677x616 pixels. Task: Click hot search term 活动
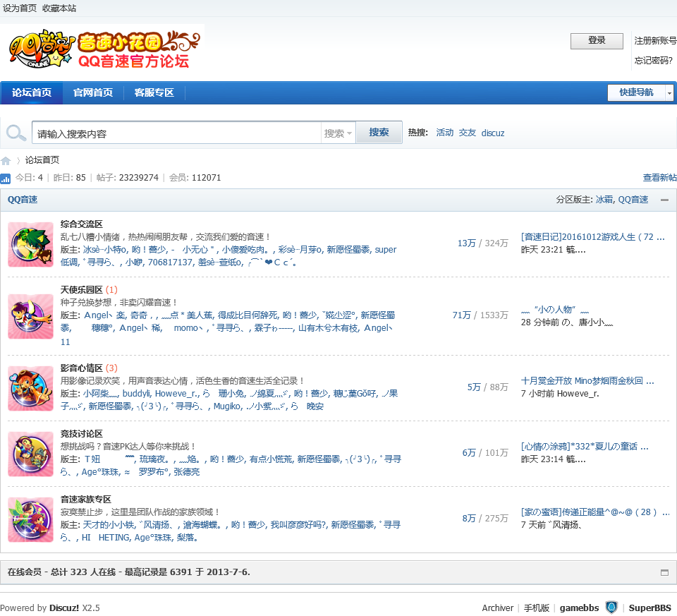pos(445,133)
